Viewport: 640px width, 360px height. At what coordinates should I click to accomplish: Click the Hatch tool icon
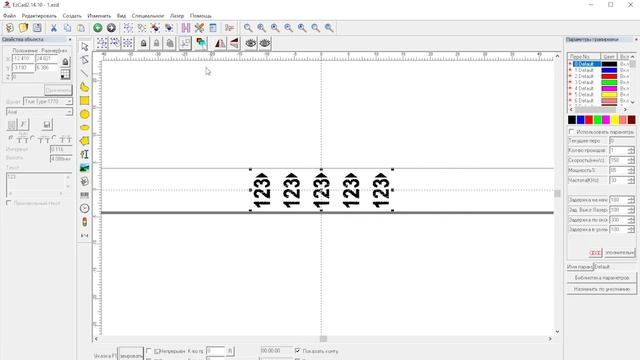tap(186, 28)
